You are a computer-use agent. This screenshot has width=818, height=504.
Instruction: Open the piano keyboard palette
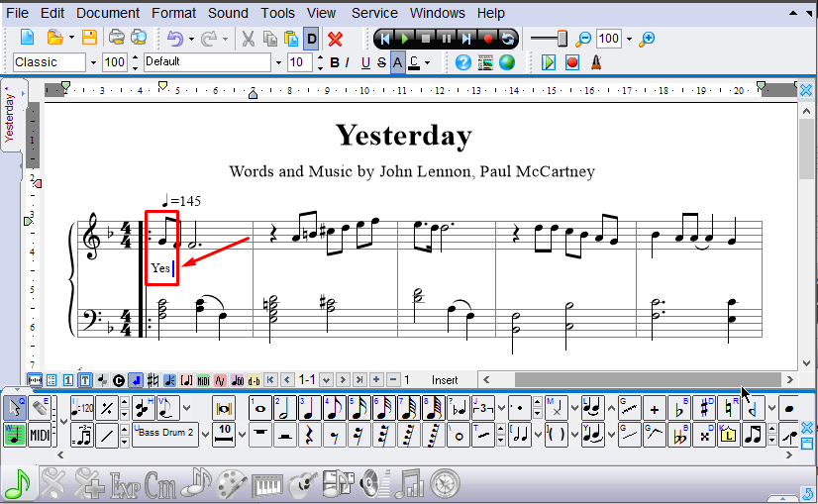pyautogui.click(x=267, y=483)
